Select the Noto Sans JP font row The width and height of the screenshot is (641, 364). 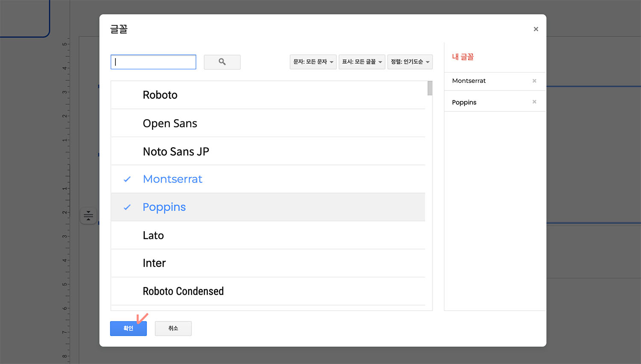pos(268,151)
